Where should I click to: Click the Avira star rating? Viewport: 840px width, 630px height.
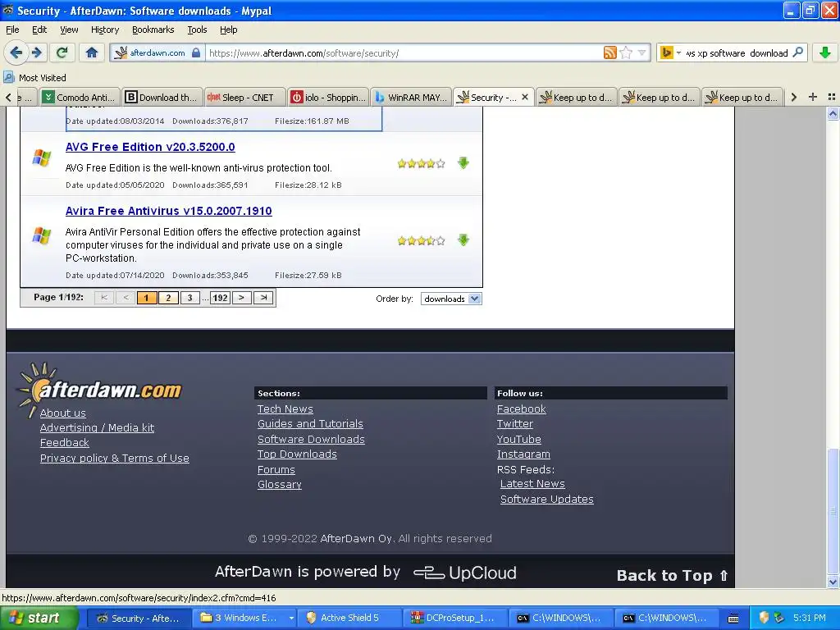(x=421, y=240)
